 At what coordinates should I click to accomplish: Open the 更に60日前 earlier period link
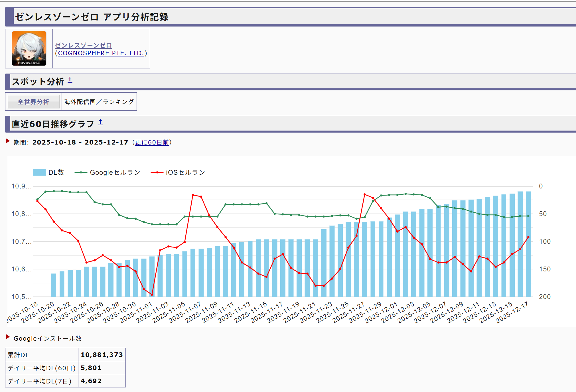(152, 142)
